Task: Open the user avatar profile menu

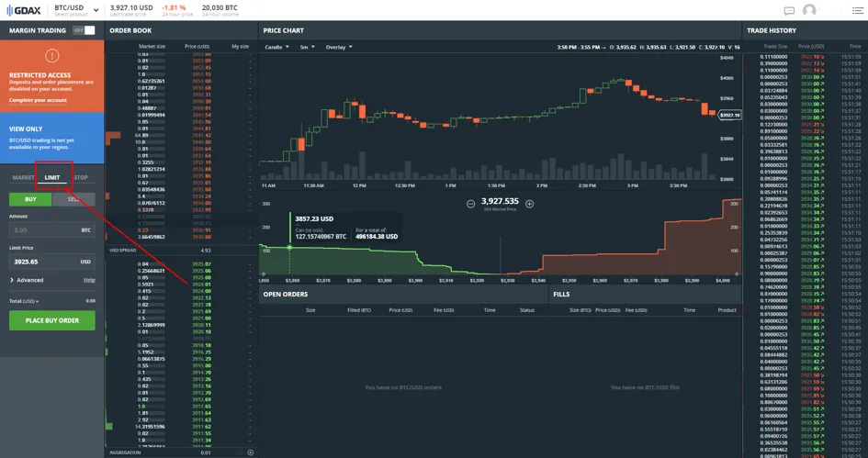Action: (x=809, y=10)
